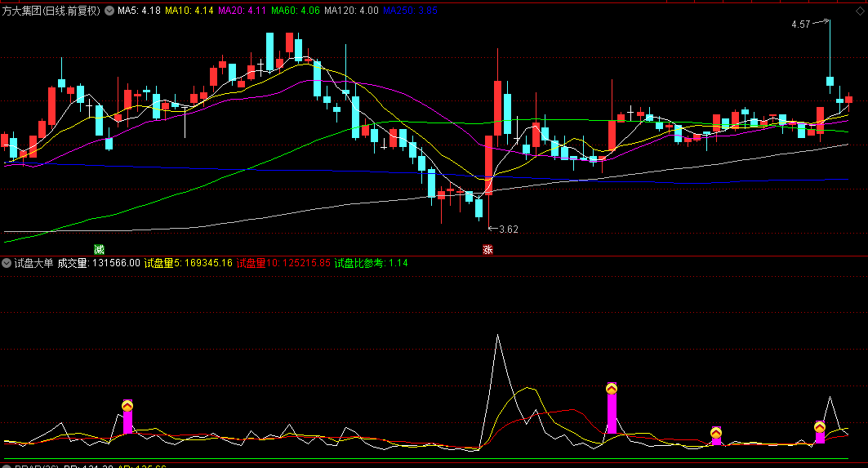Click the red 涨 marker below the chart
The height and width of the screenshot is (468, 868).
click(x=487, y=250)
